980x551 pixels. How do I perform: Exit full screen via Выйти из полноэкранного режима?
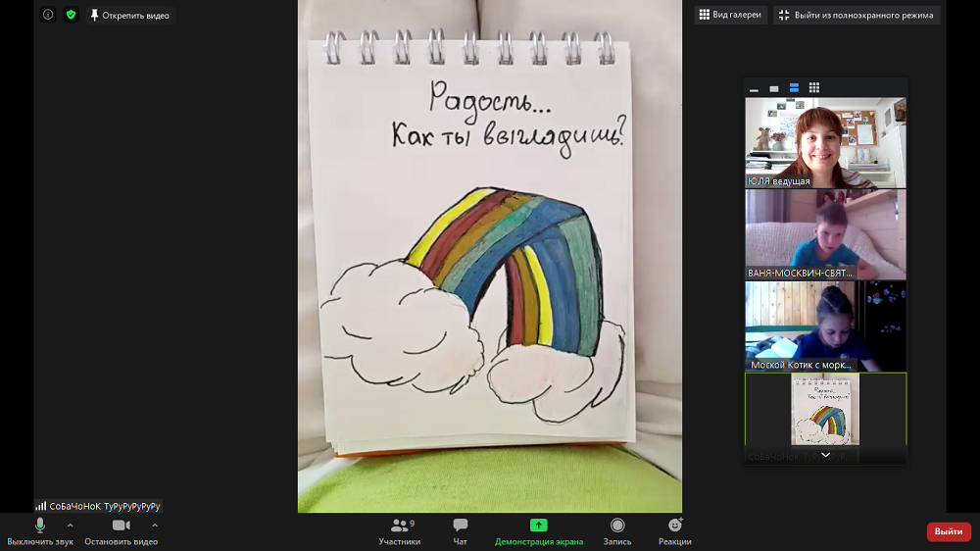[857, 15]
